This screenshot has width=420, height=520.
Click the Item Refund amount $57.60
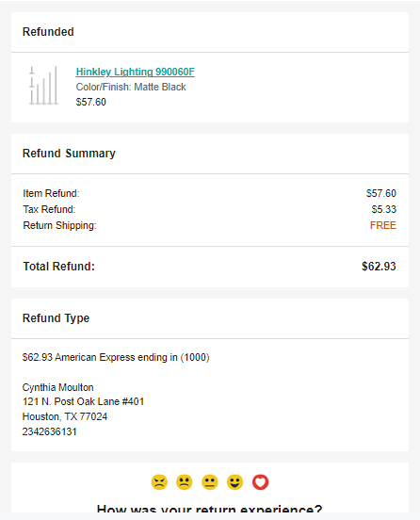[x=380, y=193]
